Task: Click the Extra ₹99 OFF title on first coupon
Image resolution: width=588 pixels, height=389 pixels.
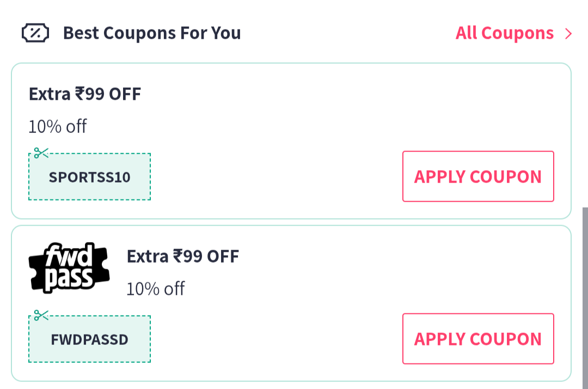Action: (x=85, y=94)
